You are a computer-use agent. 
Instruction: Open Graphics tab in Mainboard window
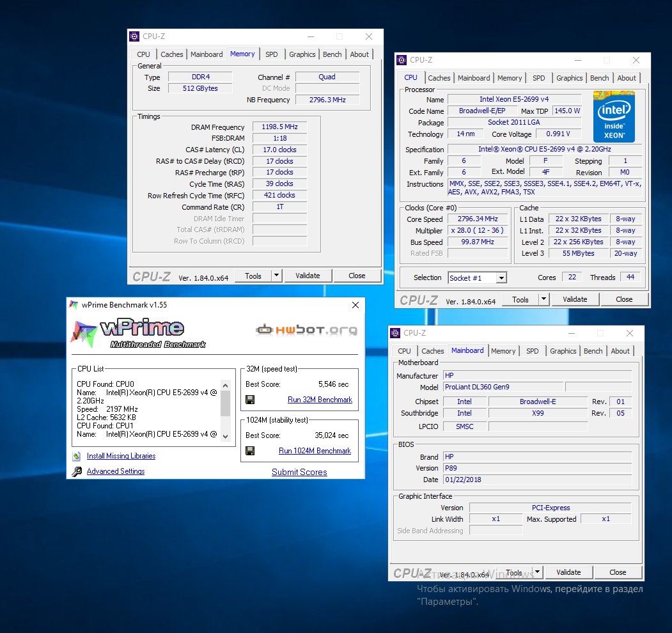563,351
